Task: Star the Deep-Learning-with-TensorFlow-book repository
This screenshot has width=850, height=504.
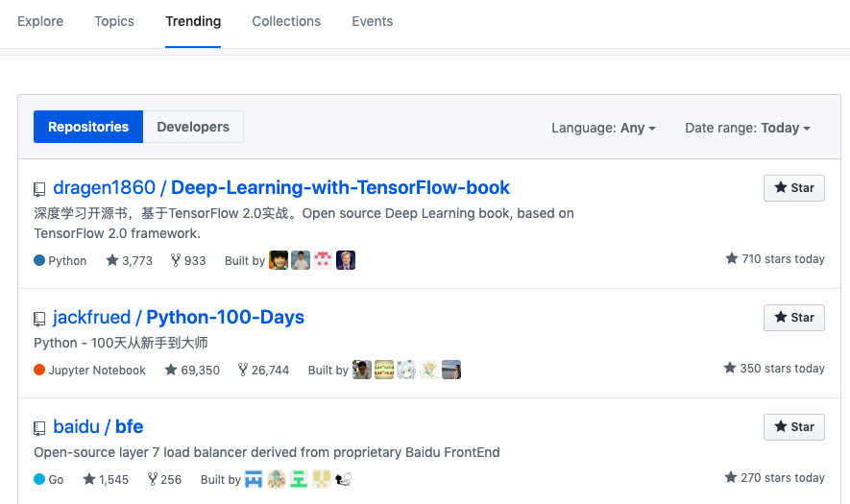Action: tap(793, 188)
